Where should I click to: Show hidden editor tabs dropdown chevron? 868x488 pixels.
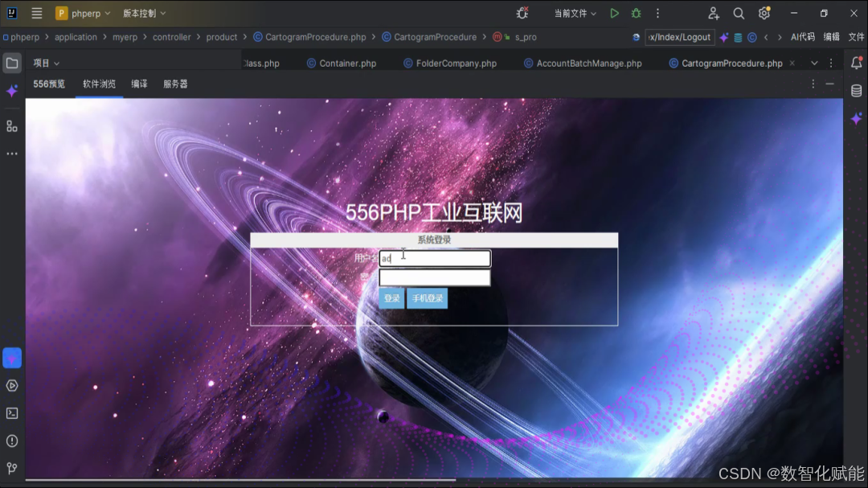coord(814,64)
